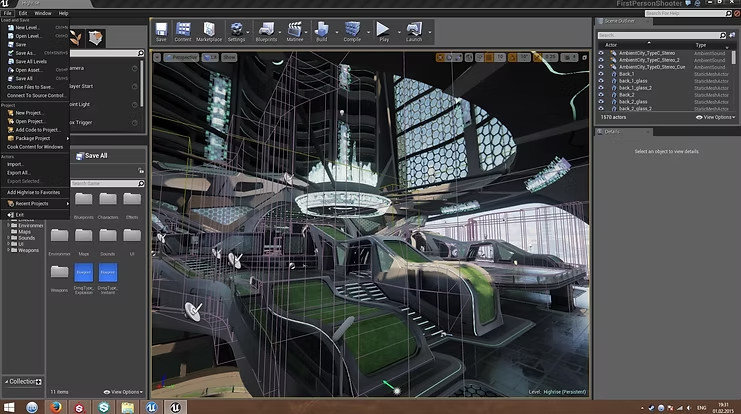Click the Show button in viewport

coord(229,58)
